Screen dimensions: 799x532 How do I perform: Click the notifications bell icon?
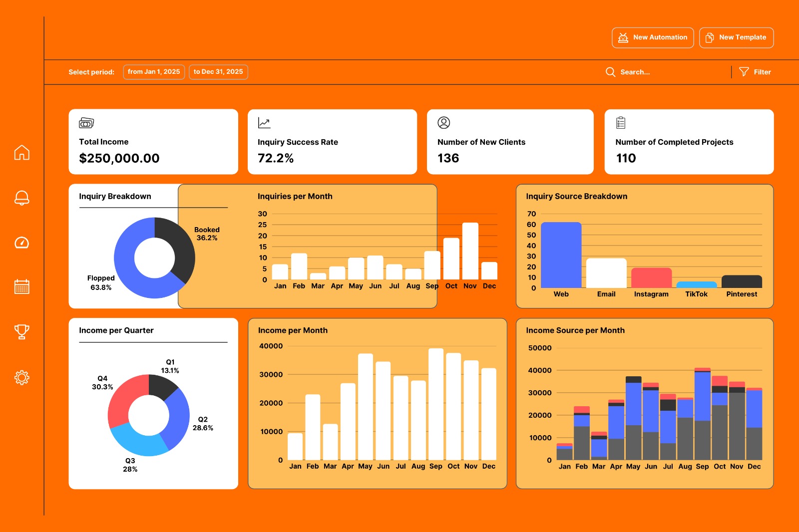[21, 198]
